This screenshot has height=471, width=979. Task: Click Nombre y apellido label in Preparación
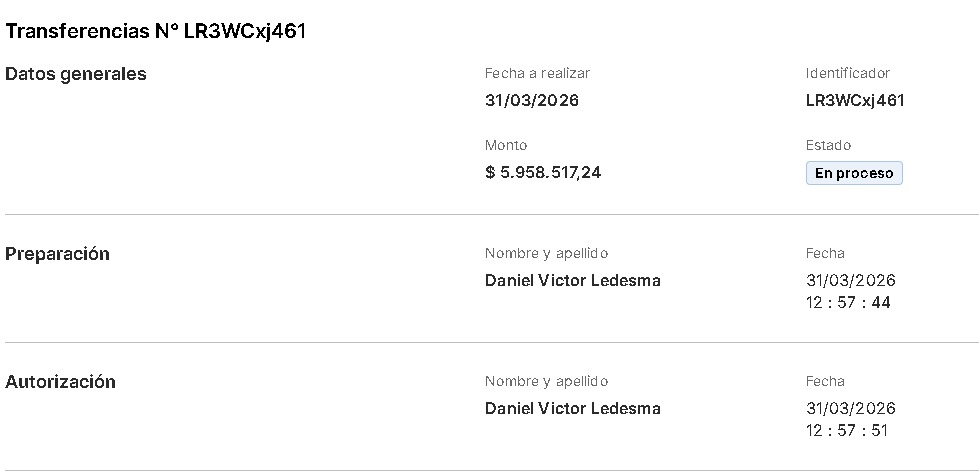(x=546, y=253)
